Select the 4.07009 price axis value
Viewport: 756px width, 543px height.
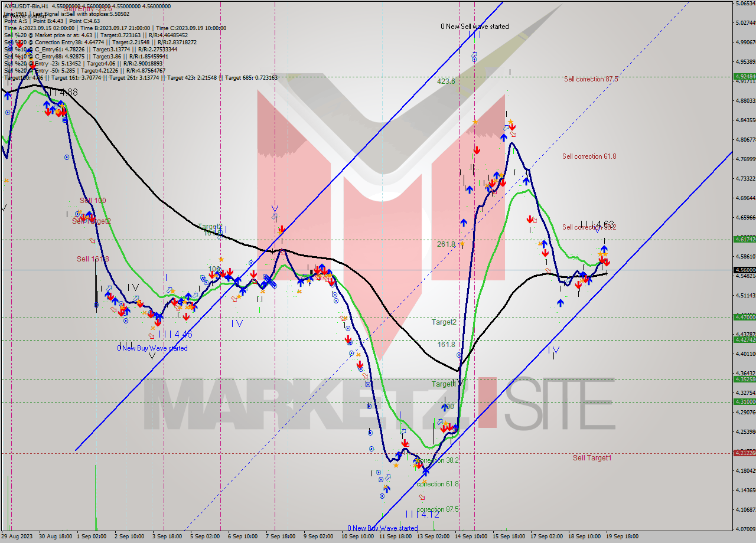745,529
